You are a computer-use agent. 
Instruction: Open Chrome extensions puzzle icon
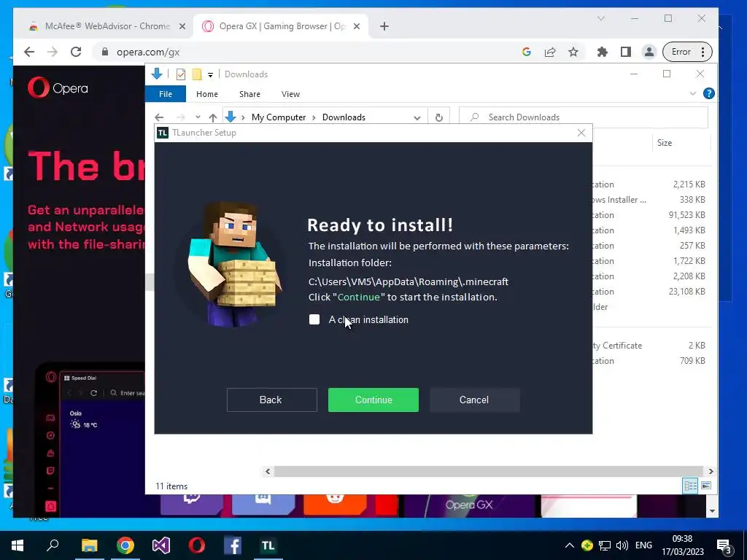(x=602, y=52)
